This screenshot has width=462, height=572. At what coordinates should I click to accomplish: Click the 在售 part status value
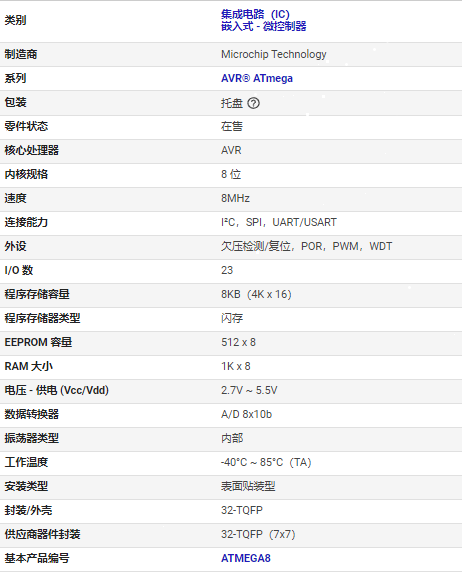(232, 127)
